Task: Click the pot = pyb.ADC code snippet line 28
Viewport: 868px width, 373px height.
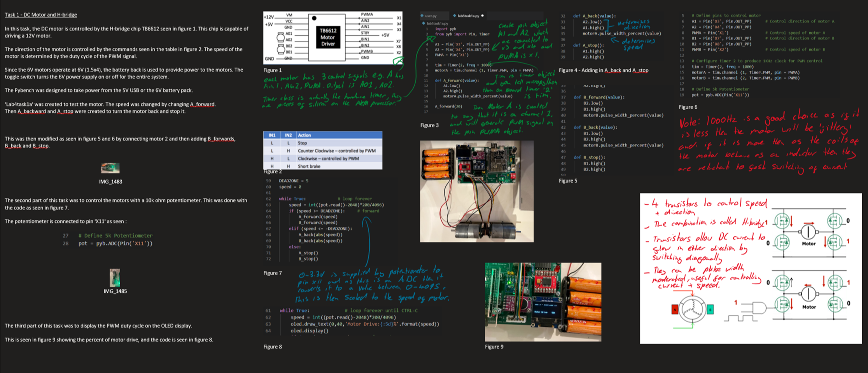Action: 115,244
